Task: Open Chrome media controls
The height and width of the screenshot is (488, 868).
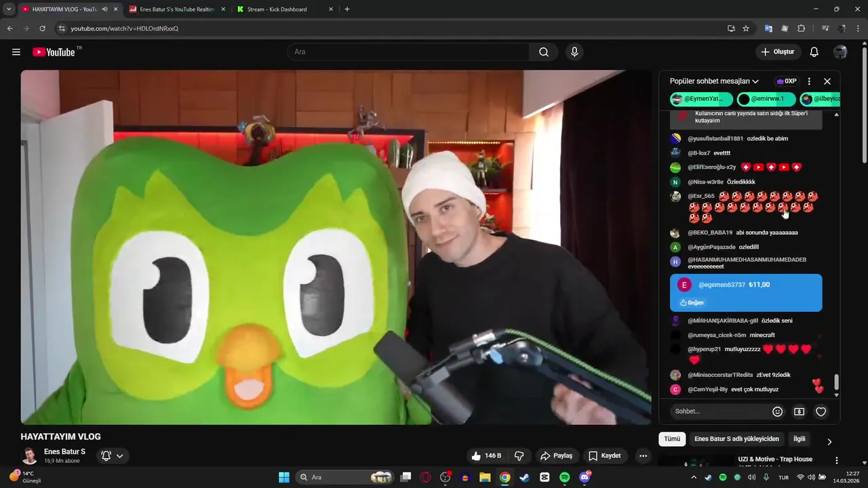Action: point(825,28)
